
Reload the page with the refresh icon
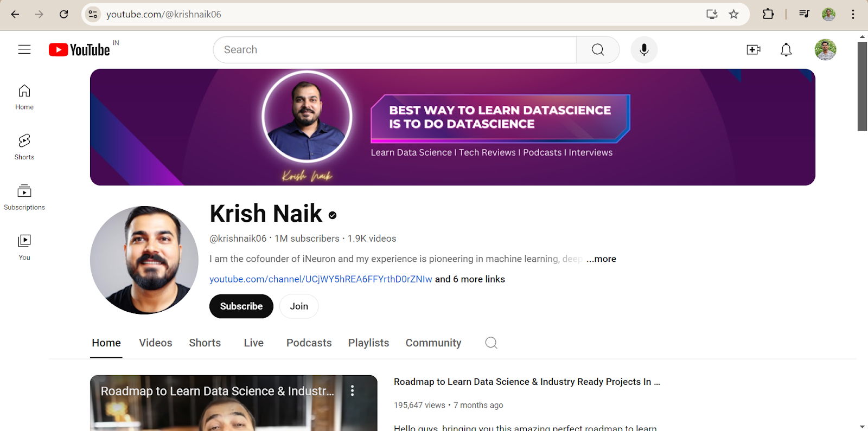63,14
